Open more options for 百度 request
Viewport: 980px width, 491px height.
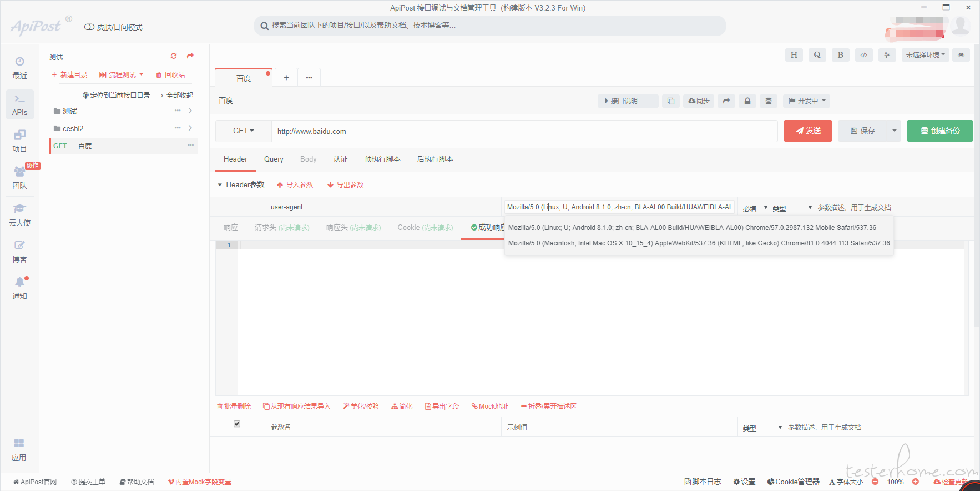pyautogui.click(x=190, y=145)
